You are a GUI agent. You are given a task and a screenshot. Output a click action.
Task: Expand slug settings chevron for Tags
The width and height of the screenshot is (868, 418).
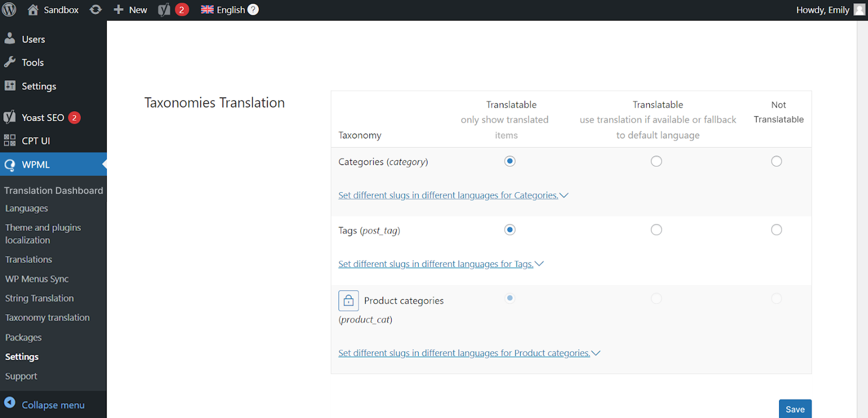click(539, 264)
